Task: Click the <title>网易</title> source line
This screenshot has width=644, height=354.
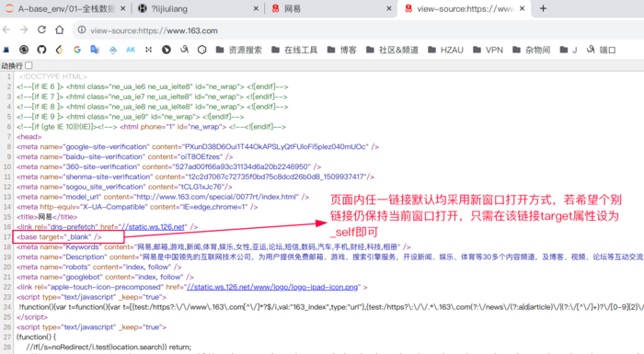Action: [x=47, y=217]
